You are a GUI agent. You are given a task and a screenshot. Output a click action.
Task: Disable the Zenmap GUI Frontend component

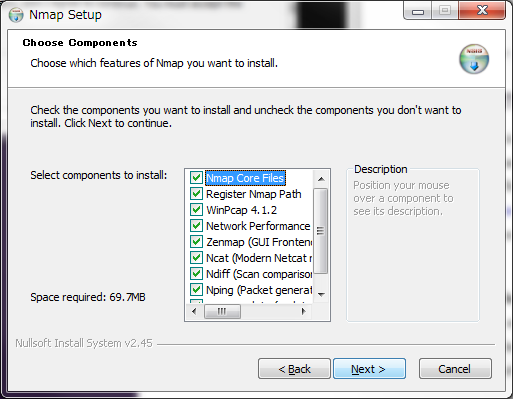(196, 242)
